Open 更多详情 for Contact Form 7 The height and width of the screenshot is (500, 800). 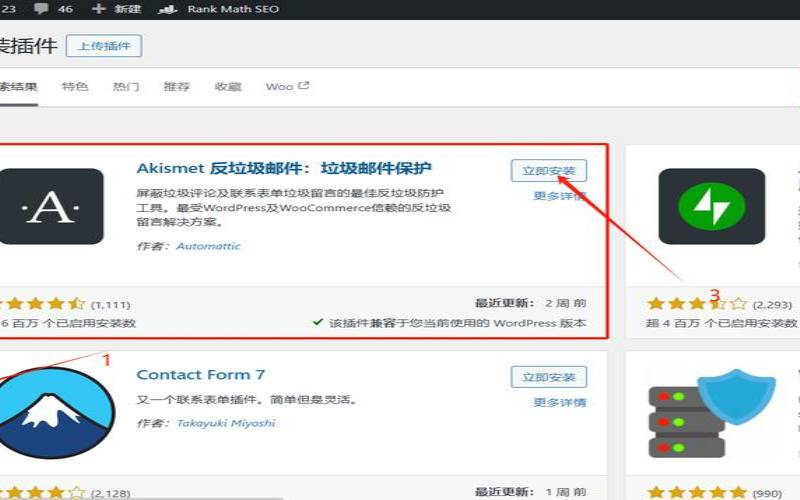(560, 403)
